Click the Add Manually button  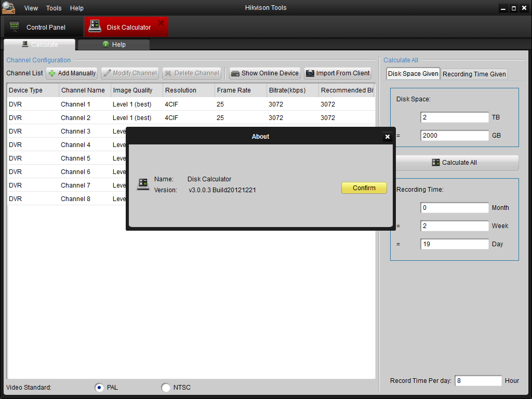tap(72, 73)
